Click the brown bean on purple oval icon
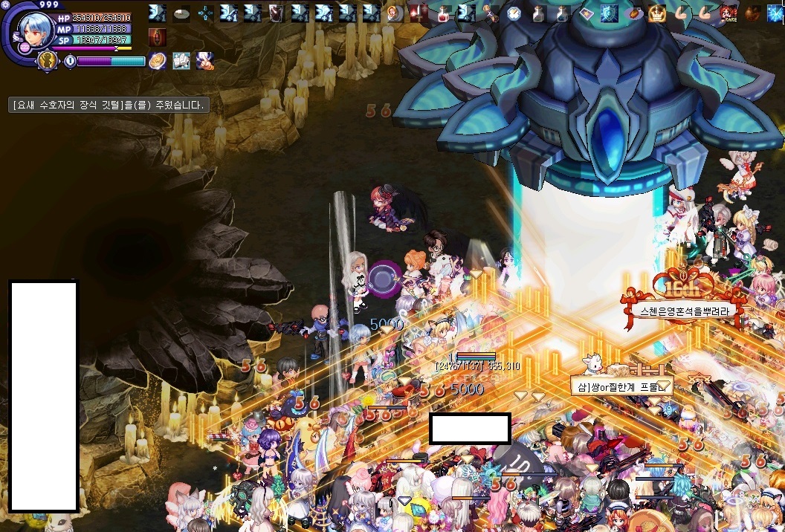785x532 pixels. tap(633, 14)
